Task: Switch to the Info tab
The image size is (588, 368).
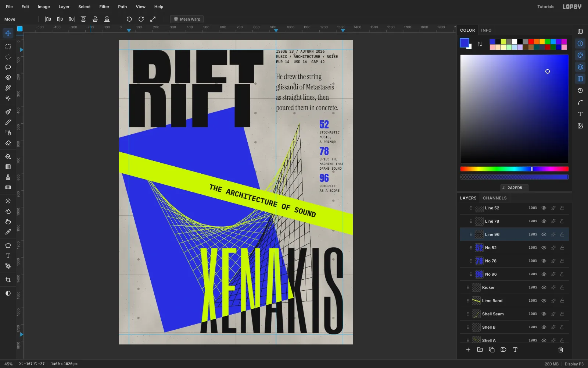Action: pos(486,30)
